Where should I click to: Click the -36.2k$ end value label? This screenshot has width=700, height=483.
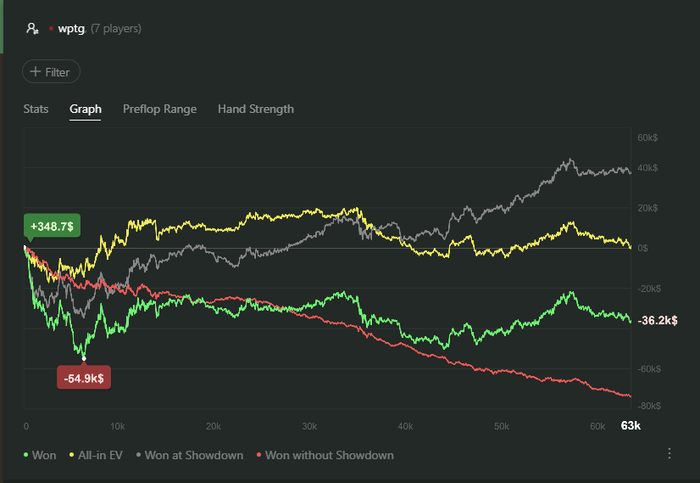pyautogui.click(x=659, y=321)
